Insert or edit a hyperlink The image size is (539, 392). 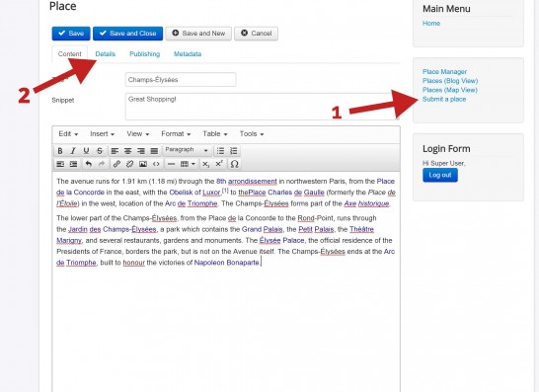(116, 164)
